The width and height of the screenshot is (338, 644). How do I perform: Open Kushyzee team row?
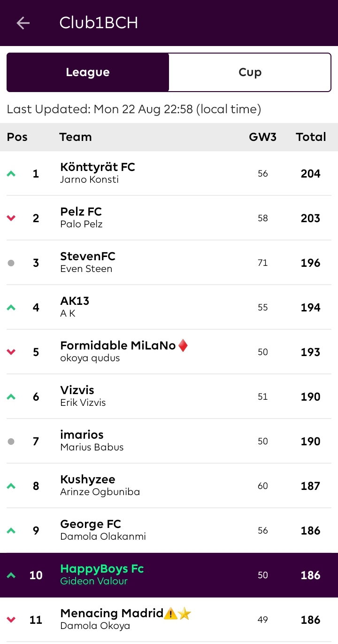169,486
